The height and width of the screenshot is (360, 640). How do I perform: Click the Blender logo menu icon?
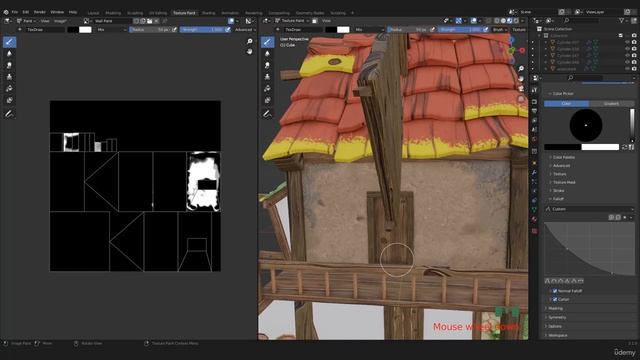(6, 12)
